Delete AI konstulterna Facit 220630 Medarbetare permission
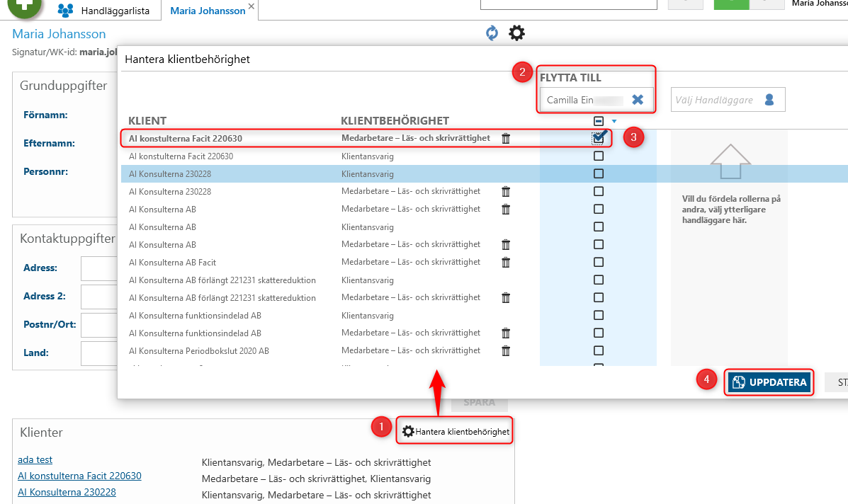848x504 pixels. (x=506, y=138)
